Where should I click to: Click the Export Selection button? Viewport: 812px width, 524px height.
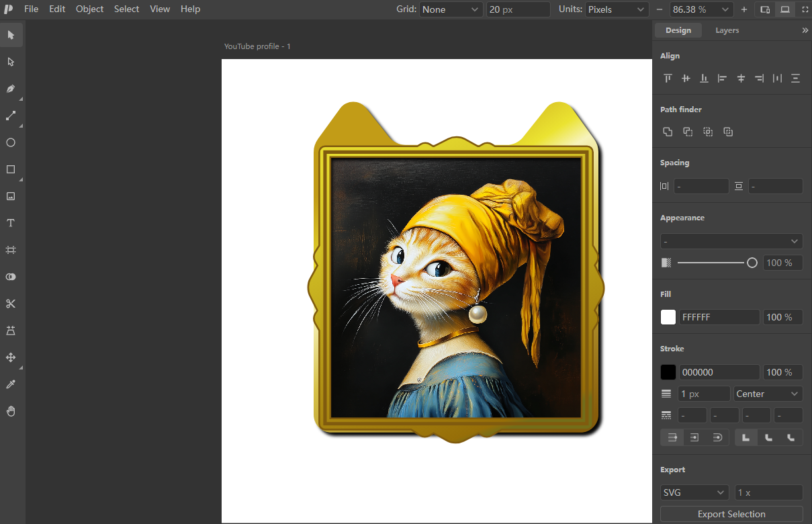pyautogui.click(x=731, y=514)
